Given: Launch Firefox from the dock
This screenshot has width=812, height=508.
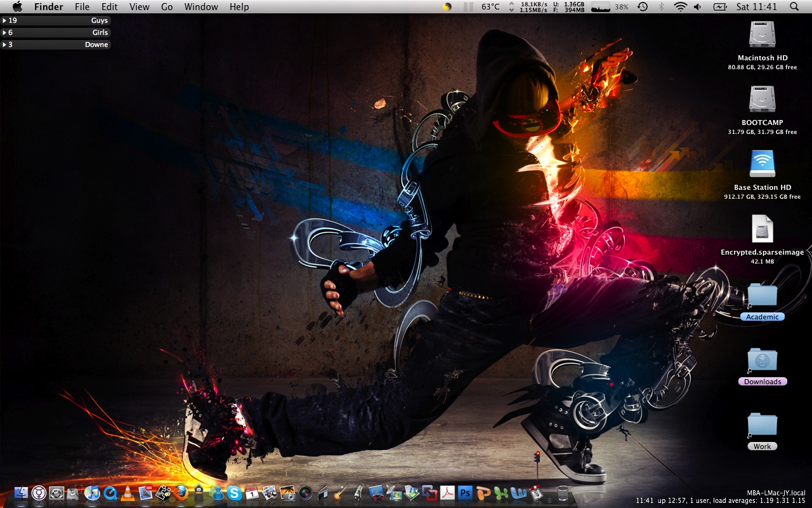Looking at the screenshot, I should (181, 492).
